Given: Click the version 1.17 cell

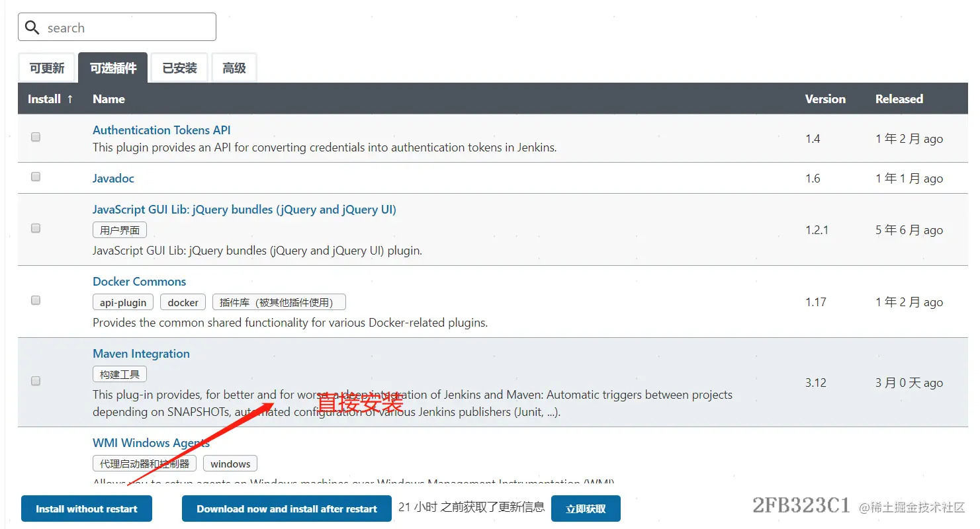Looking at the screenshot, I should (815, 302).
